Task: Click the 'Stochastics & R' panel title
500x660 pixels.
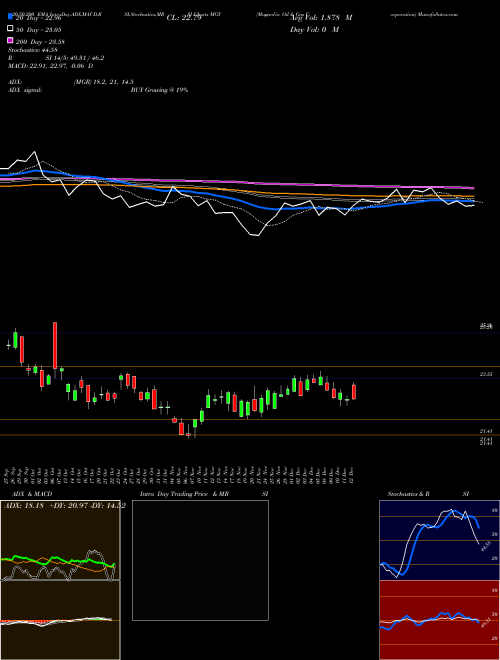Action: [409, 494]
